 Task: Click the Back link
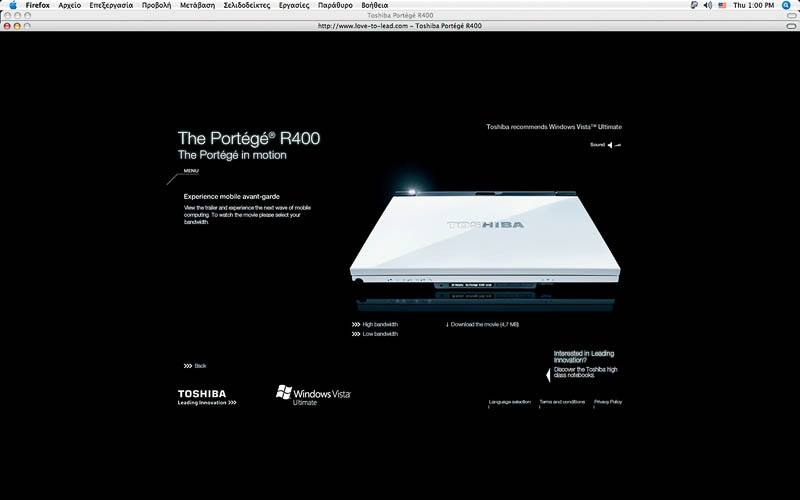195,366
